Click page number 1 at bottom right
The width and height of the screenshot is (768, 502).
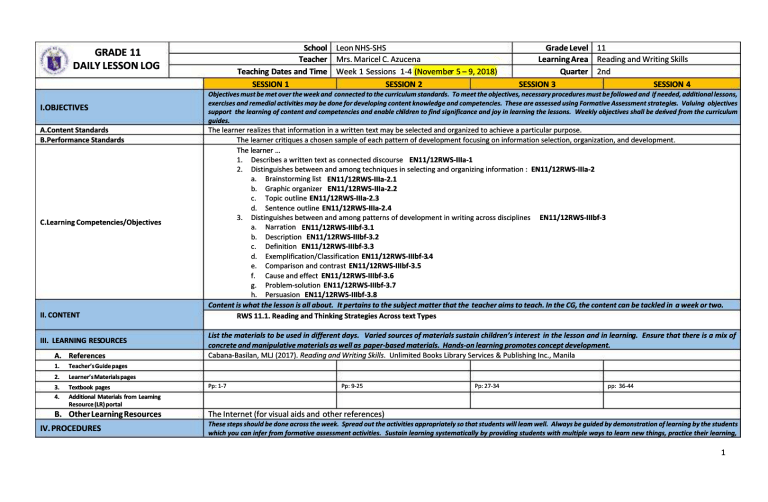coord(748,479)
